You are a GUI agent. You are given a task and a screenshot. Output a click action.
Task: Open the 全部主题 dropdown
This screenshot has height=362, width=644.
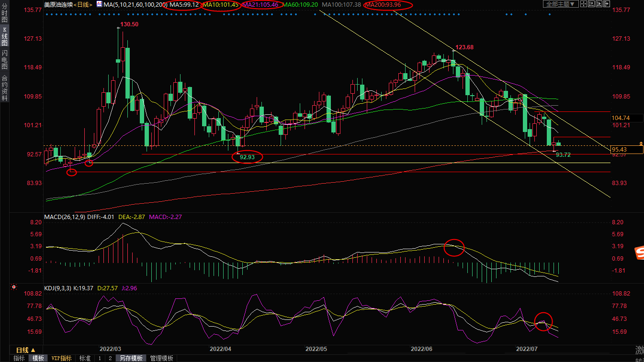pyautogui.click(x=559, y=4)
